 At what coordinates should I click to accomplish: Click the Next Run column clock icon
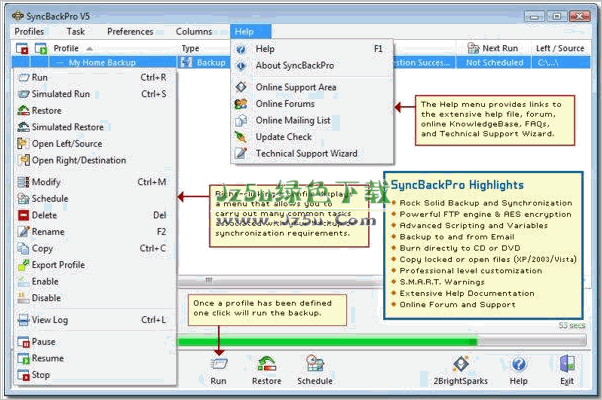click(x=473, y=48)
